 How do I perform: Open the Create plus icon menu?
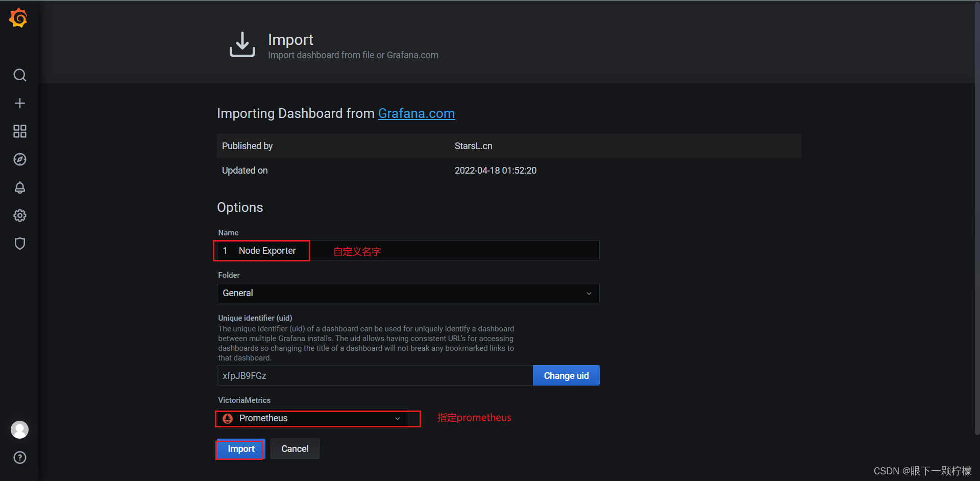pos(19,103)
